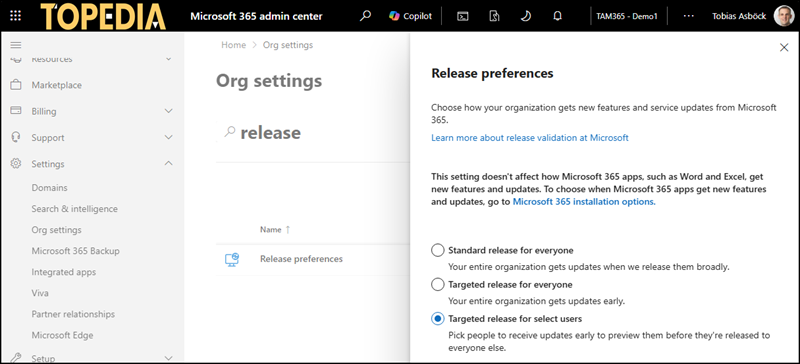
Task: Click the sort arrow next to Name
Action: 288,230
